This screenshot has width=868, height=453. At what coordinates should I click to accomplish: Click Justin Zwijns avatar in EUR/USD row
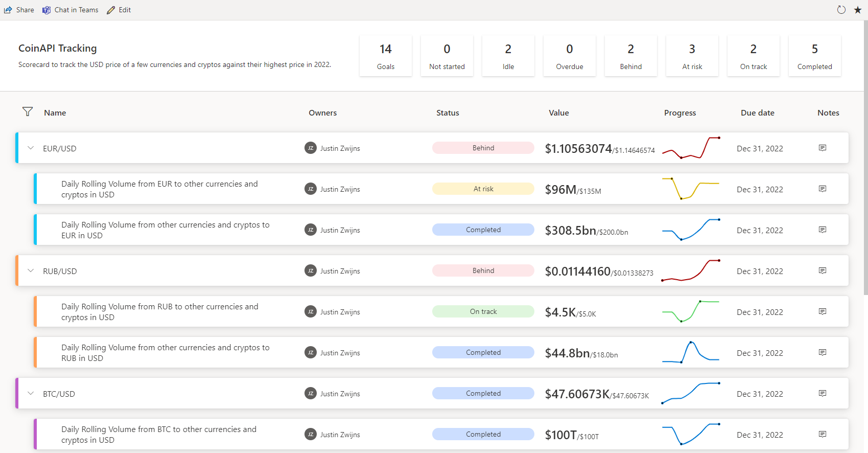click(310, 148)
